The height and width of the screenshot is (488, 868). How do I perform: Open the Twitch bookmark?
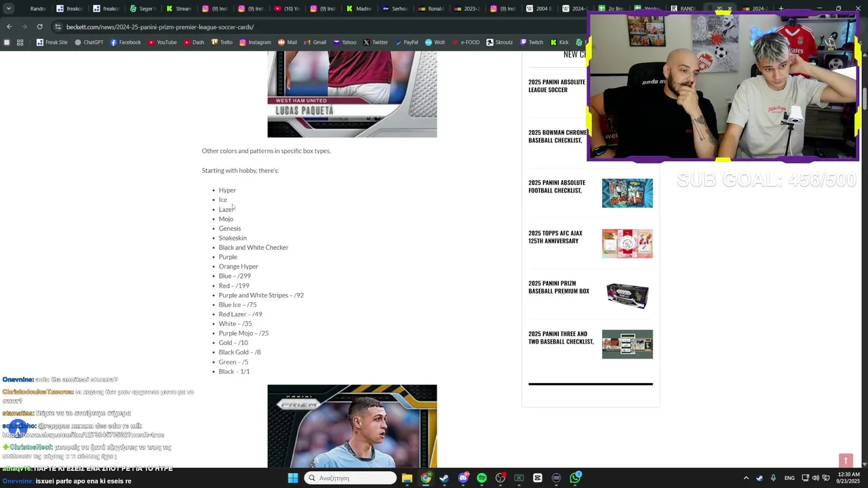pyautogui.click(x=531, y=42)
